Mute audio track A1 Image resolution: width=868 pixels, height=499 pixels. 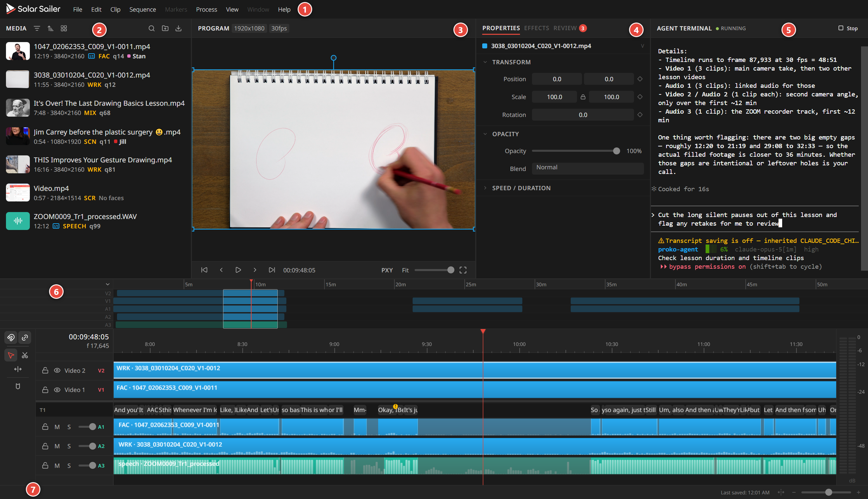pyautogui.click(x=57, y=427)
